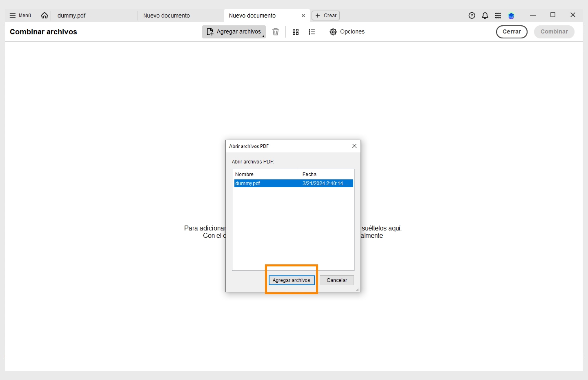
Task: Show notifications bell
Action: (485, 16)
